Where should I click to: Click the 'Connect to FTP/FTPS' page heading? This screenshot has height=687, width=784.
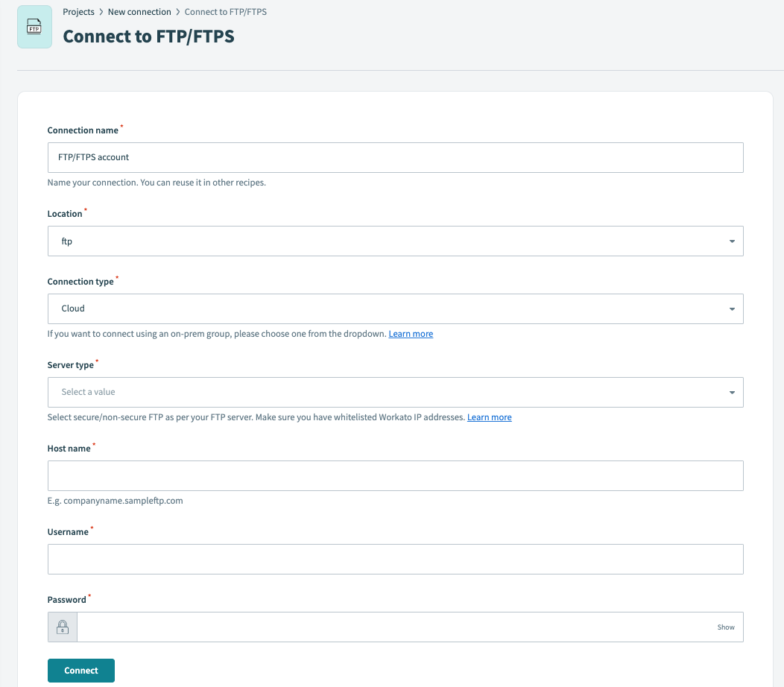tap(148, 37)
